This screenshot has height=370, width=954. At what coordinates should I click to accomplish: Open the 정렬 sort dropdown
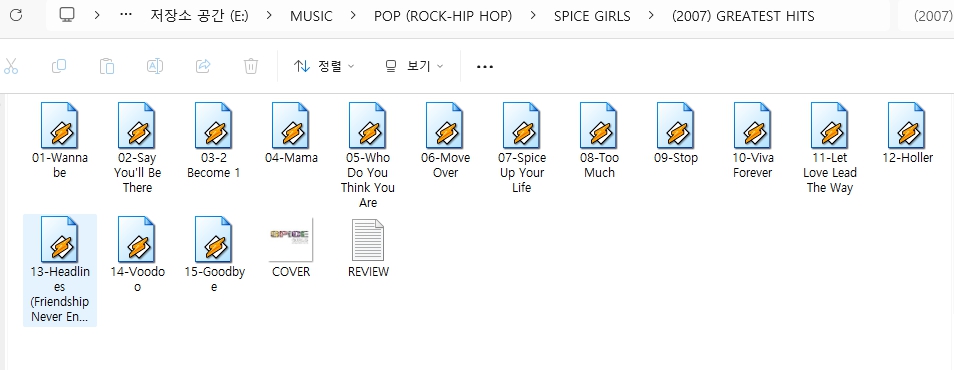(x=324, y=66)
